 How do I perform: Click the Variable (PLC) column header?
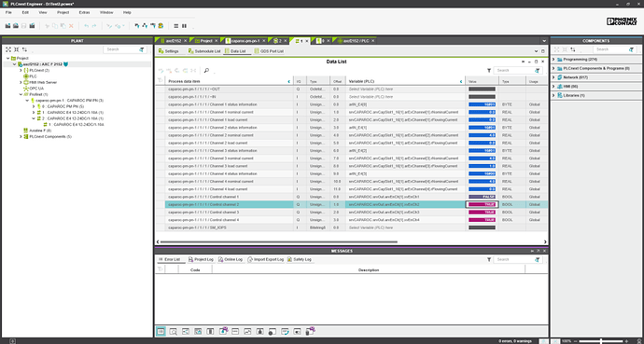pyautogui.click(x=405, y=82)
